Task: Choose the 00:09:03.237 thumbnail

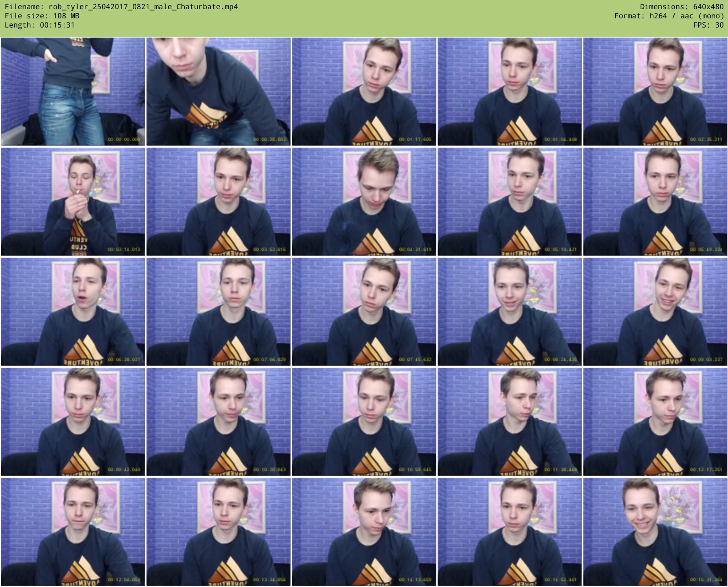Action: coord(655,312)
